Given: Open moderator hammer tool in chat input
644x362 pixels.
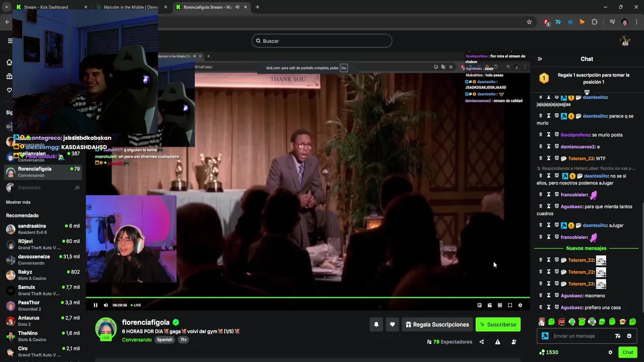Looking at the screenshot, I should click(x=545, y=336).
